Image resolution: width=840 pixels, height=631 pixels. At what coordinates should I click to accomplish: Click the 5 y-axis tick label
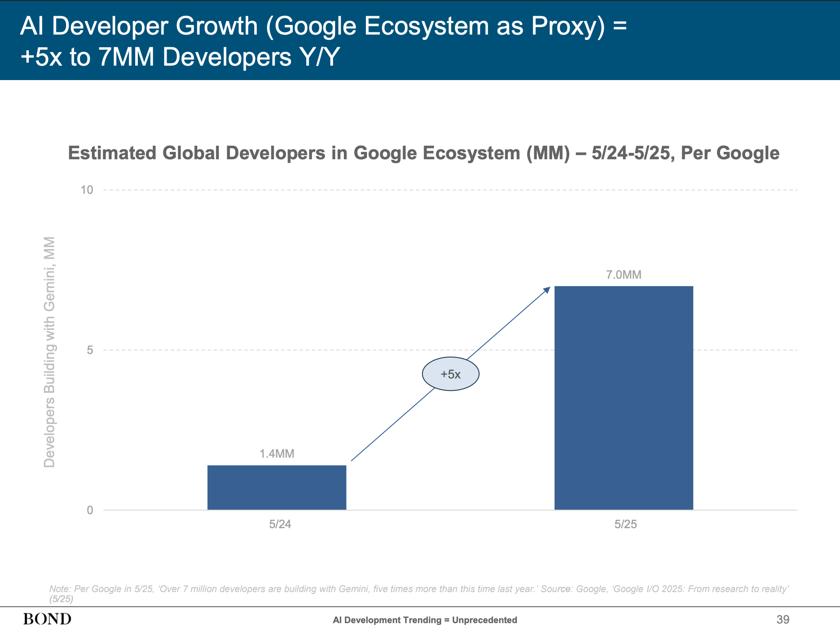(x=90, y=350)
